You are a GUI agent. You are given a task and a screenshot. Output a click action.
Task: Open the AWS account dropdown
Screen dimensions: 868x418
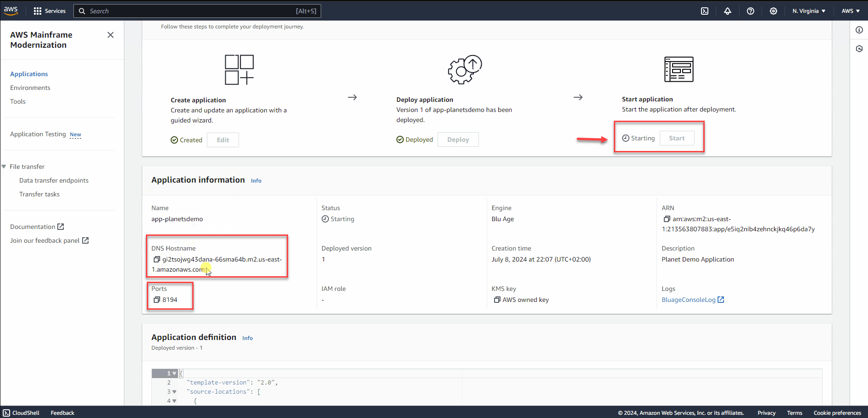click(x=851, y=11)
